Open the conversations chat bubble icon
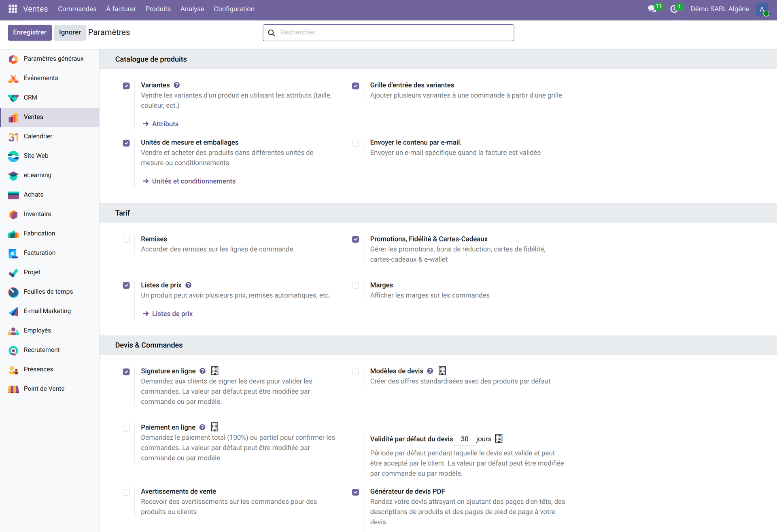This screenshot has height=532, width=777. pos(652,9)
